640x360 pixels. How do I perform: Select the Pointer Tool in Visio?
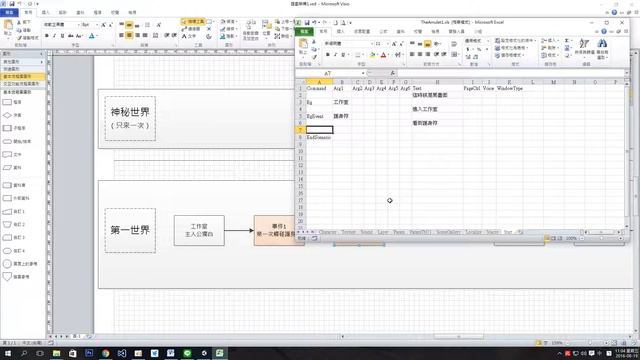(193, 22)
